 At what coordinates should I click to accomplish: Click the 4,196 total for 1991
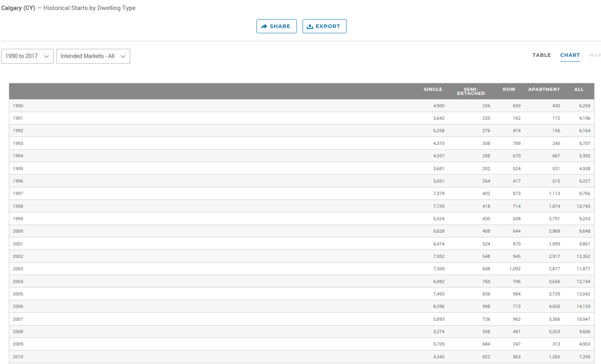tap(585, 118)
